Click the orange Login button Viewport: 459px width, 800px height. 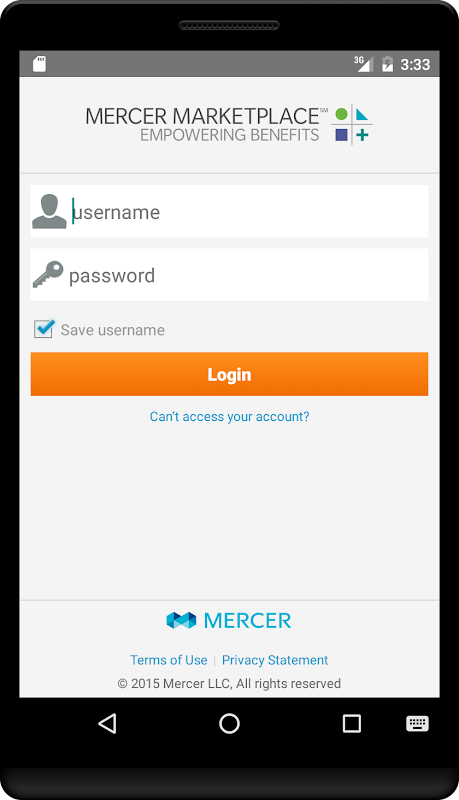click(230, 374)
